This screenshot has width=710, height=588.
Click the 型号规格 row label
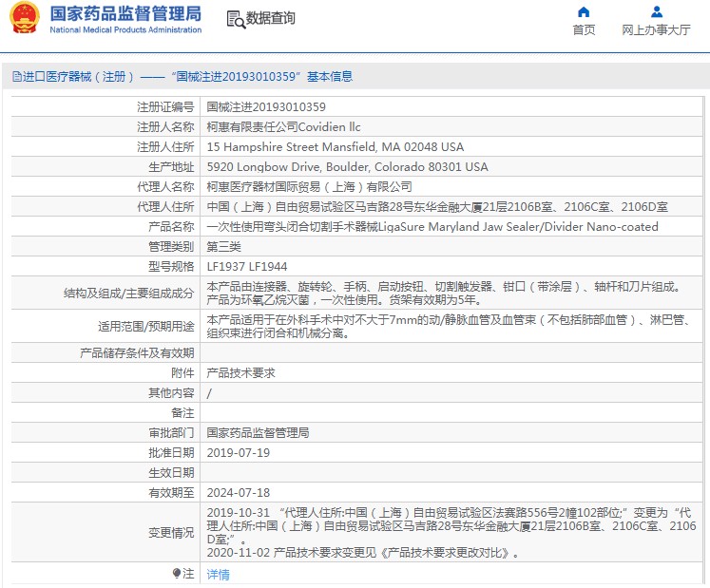[171, 266]
